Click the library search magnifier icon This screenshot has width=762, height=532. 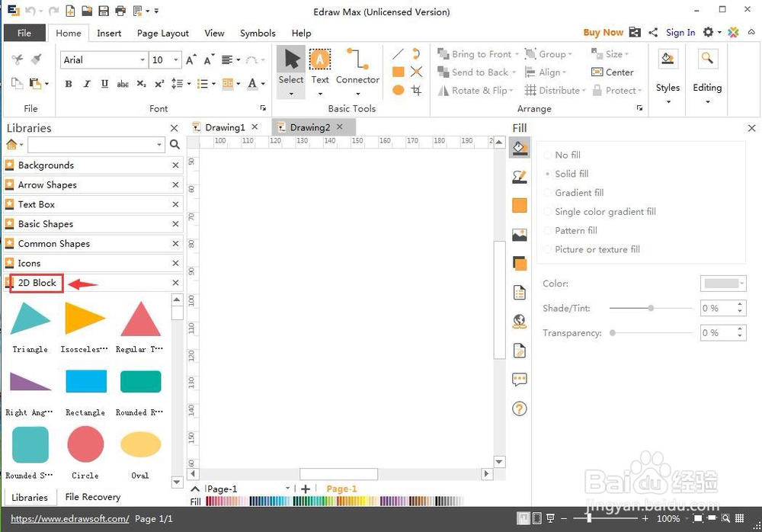(175, 144)
